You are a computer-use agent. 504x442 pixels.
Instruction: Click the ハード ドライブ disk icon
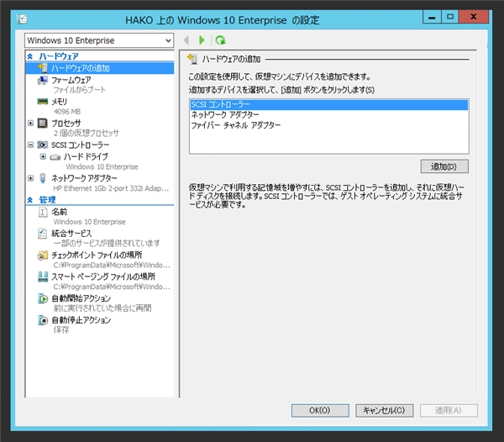(55, 157)
